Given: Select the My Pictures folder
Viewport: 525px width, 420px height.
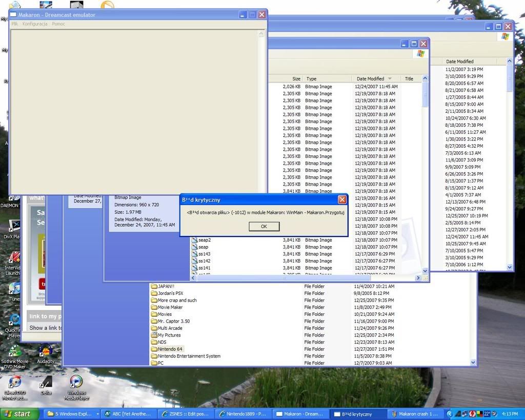Looking at the screenshot, I should tap(166, 335).
